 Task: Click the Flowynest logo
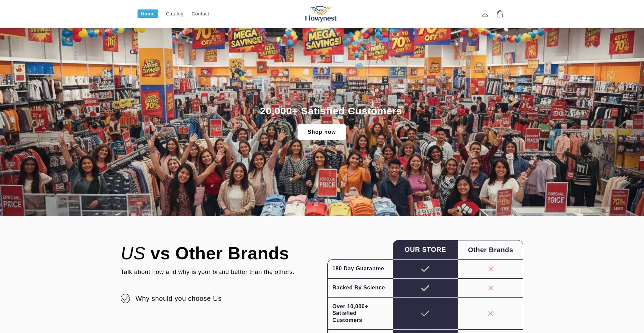click(321, 14)
